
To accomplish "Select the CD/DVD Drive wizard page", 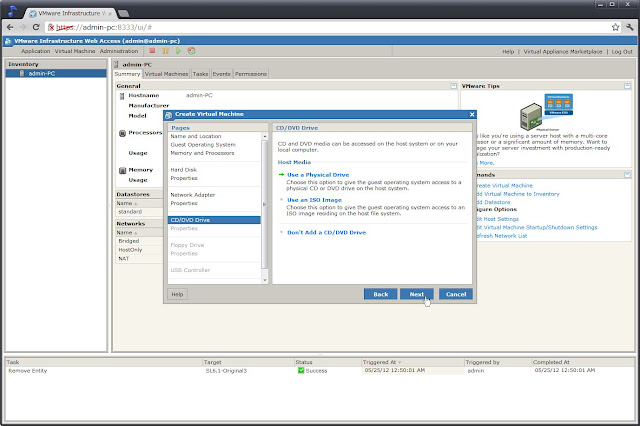I will pyautogui.click(x=214, y=220).
